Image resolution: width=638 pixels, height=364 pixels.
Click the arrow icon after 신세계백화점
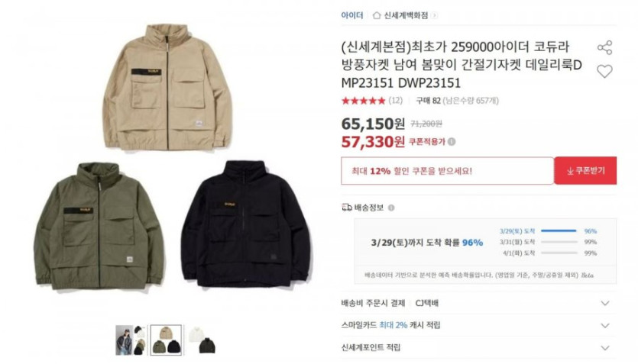(434, 15)
